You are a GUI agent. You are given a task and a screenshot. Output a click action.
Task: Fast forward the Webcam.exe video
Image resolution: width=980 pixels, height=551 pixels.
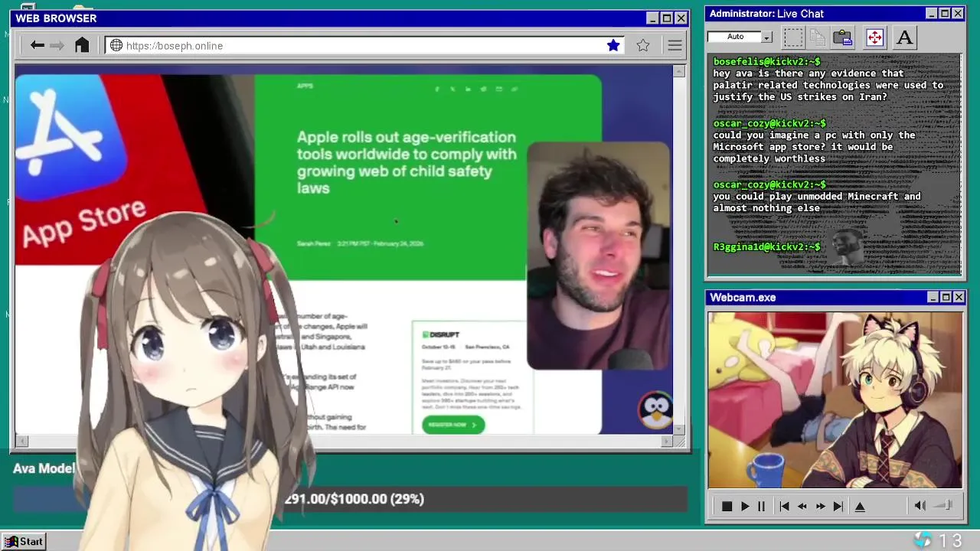[820, 506]
